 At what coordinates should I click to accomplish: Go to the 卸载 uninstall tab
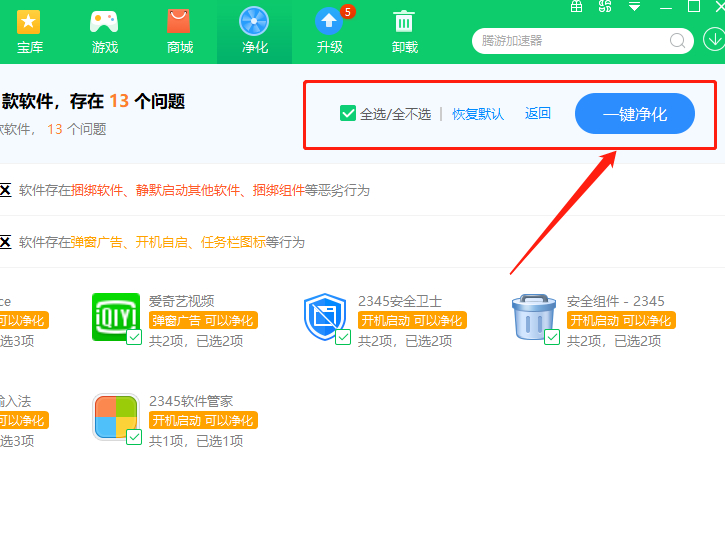click(x=405, y=32)
